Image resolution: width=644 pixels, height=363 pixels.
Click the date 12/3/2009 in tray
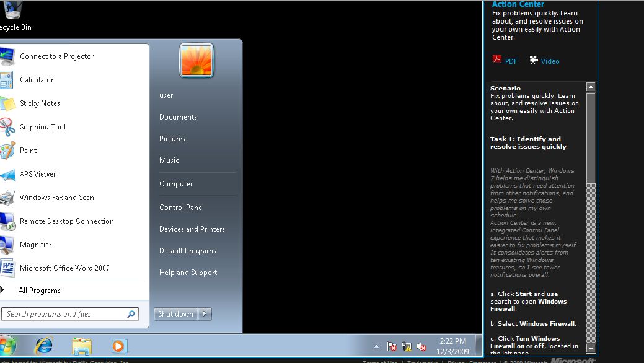(452, 351)
